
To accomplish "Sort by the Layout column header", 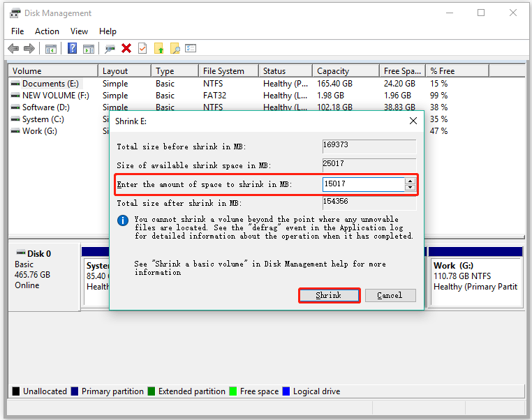I will pyautogui.click(x=124, y=71).
